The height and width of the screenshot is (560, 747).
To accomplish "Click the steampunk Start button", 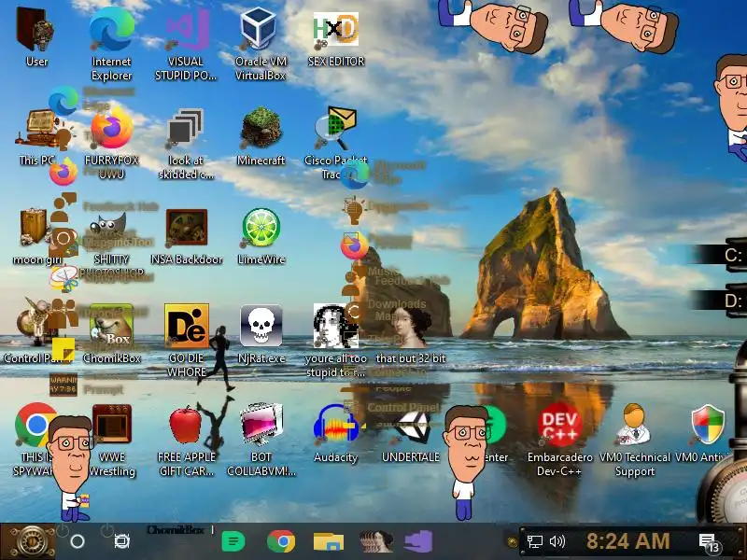I will (x=32, y=542).
